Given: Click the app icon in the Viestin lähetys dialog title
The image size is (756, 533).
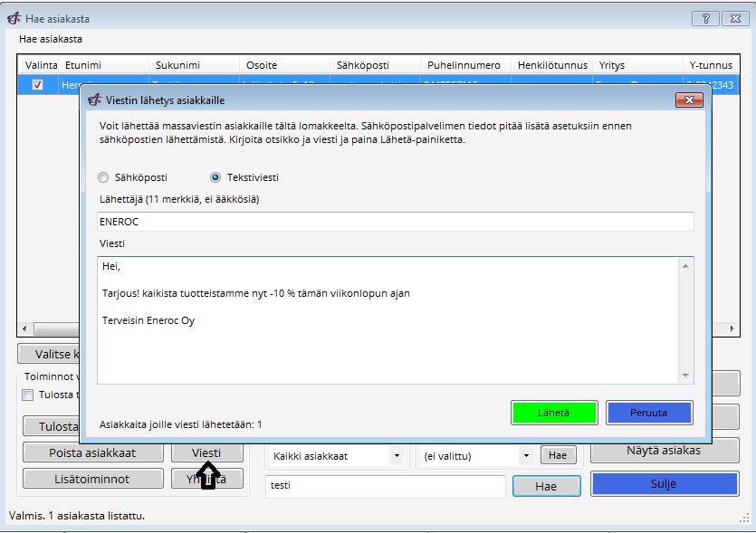Looking at the screenshot, I should coord(94,100).
